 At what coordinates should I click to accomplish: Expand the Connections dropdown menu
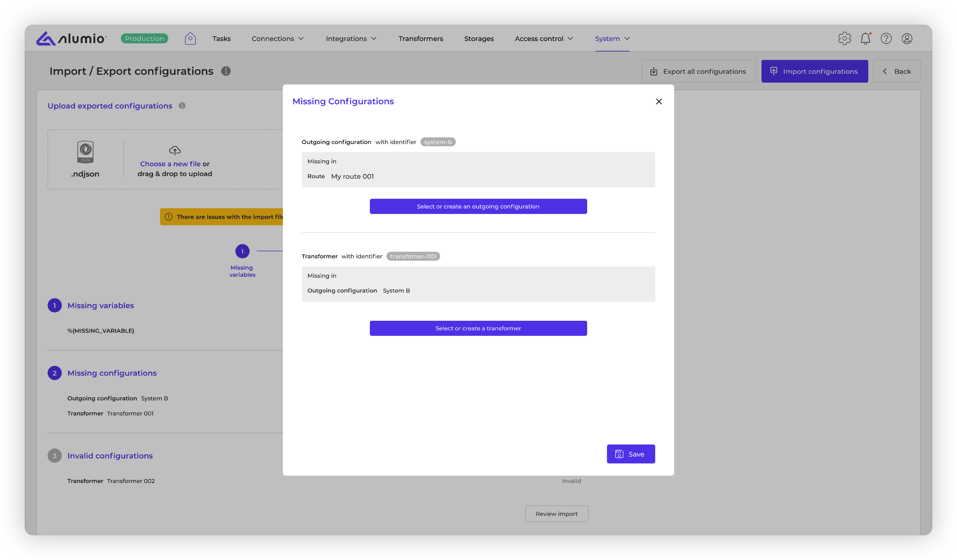278,38
